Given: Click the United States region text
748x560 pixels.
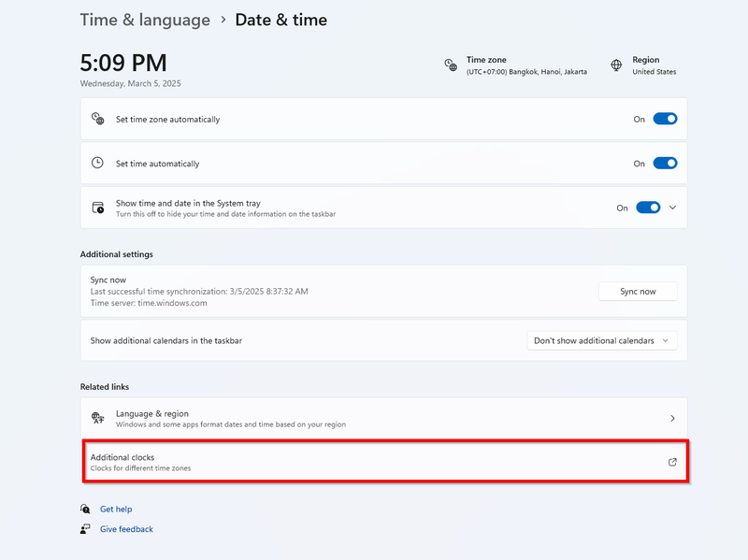Looking at the screenshot, I should click(654, 72).
